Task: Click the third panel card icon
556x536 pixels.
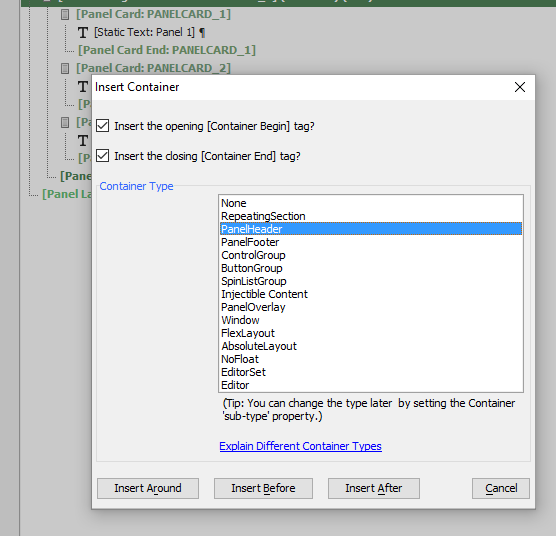Action: (65, 122)
